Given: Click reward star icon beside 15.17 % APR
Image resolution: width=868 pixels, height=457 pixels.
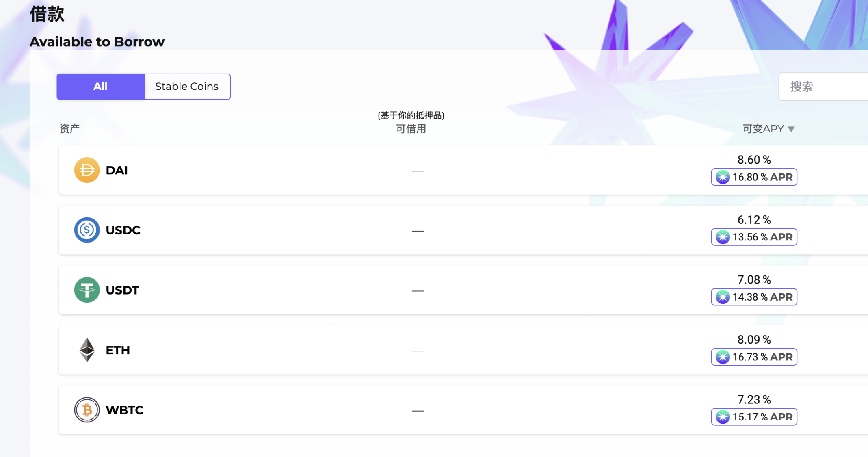Looking at the screenshot, I should pos(723,417).
